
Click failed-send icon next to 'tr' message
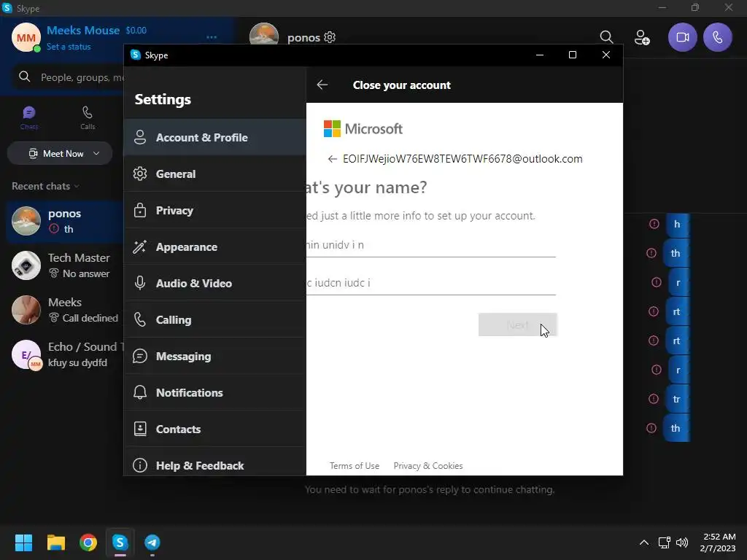[654, 399]
